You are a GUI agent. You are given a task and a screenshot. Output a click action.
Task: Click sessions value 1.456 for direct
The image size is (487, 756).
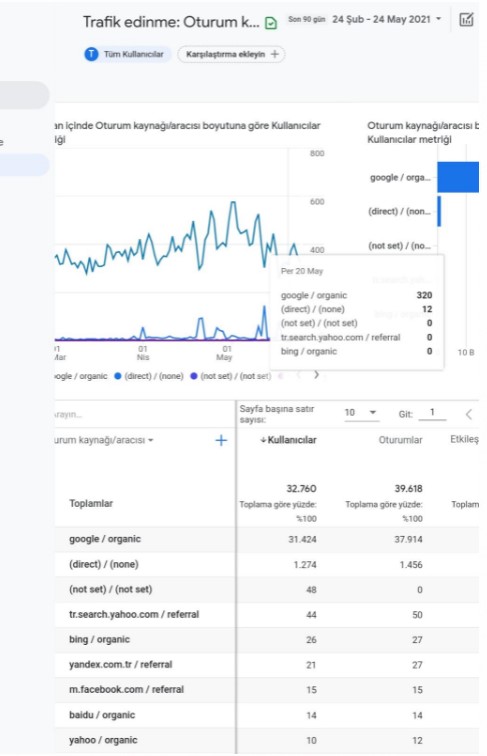tap(411, 564)
